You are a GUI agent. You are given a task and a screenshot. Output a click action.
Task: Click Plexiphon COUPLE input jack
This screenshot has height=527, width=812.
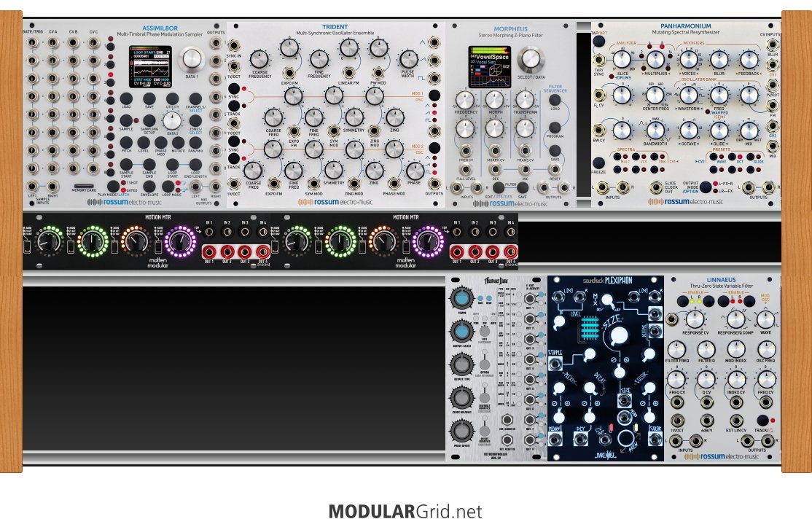[555, 364]
